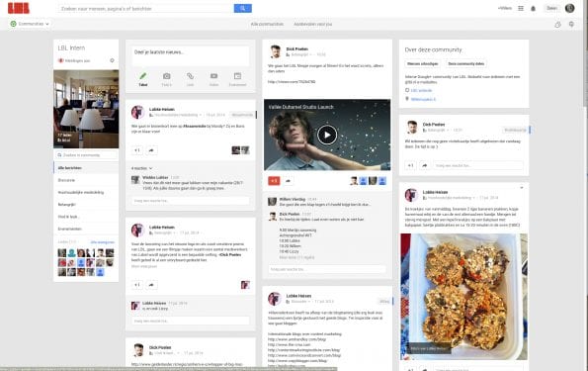
Task: Open the Communities dropdown menu
Action: tap(30, 24)
